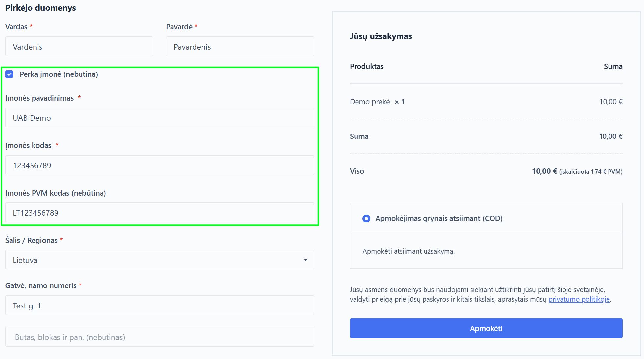Click the Apmokėjimas grynais atsiimant (COD) label

[439, 219]
